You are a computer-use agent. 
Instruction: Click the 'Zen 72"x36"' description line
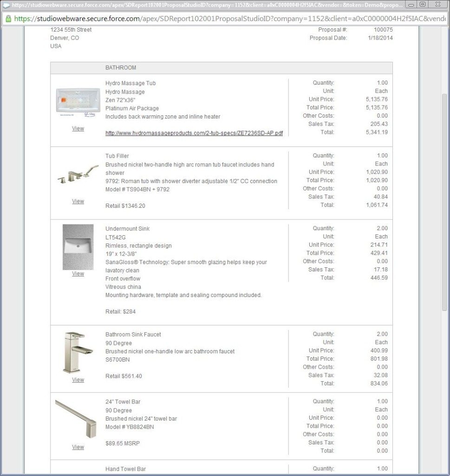pos(120,100)
